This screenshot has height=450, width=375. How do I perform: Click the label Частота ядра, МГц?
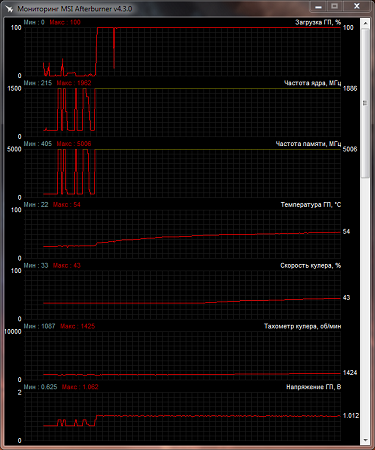pyautogui.click(x=312, y=83)
